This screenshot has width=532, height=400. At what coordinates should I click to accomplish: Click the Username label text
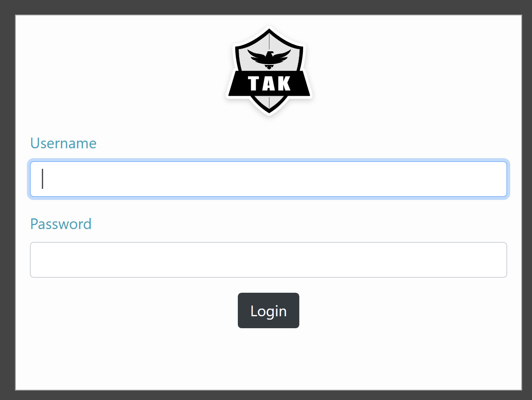[63, 143]
